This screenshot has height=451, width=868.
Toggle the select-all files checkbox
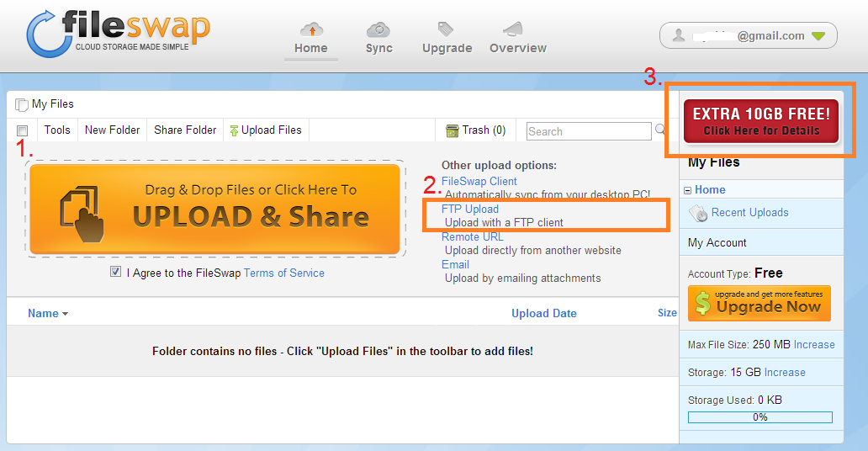click(x=22, y=130)
